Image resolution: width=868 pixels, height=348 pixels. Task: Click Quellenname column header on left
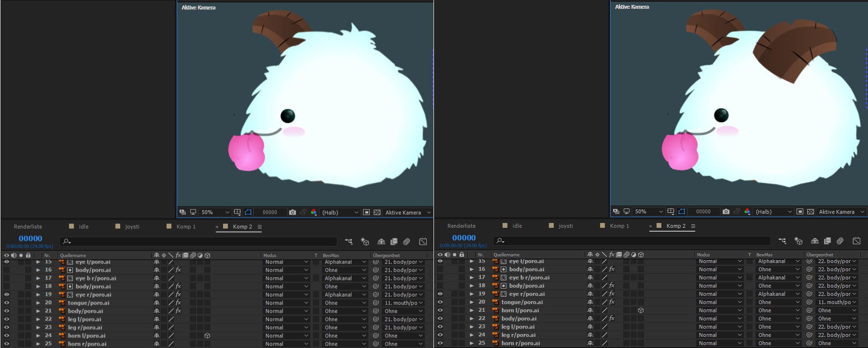point(73,255)
